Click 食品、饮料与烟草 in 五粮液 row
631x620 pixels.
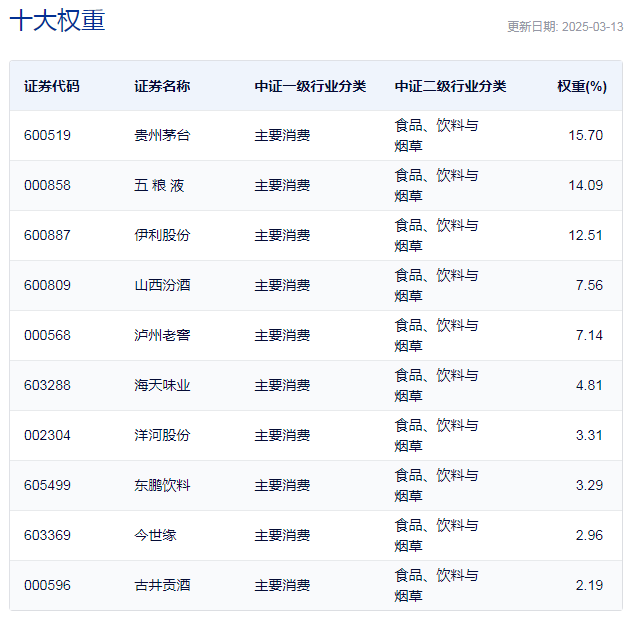pyautogui.click(x=436, y=185)
